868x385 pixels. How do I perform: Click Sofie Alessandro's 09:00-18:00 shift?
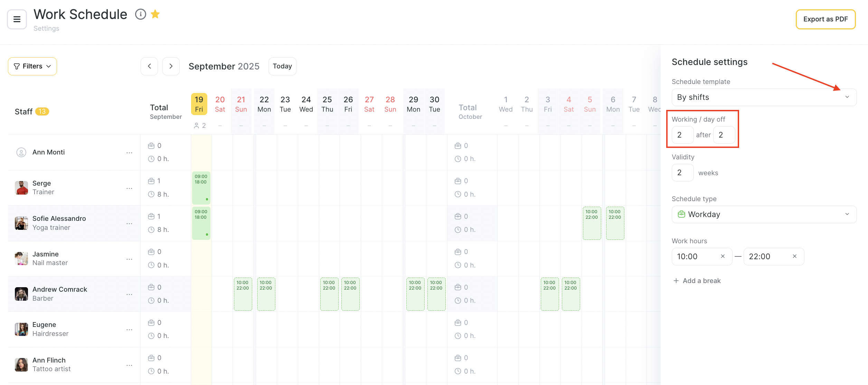201,223
